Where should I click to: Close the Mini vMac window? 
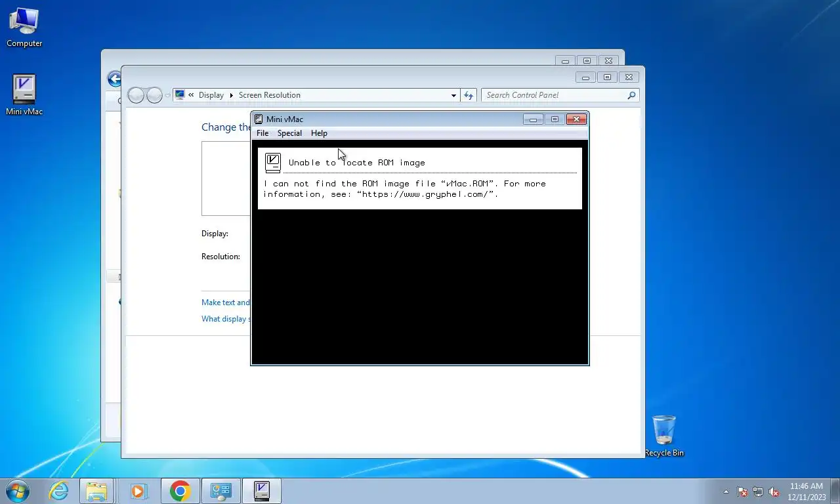pyautogui.click(x=576, y=119)
